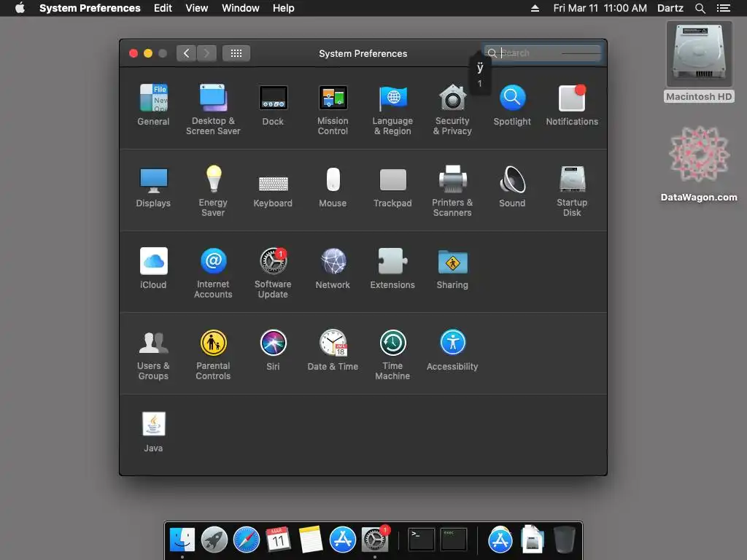Click System Preferences icon in Dock
The height and width of the screenshot is (560, 747).
375,540
